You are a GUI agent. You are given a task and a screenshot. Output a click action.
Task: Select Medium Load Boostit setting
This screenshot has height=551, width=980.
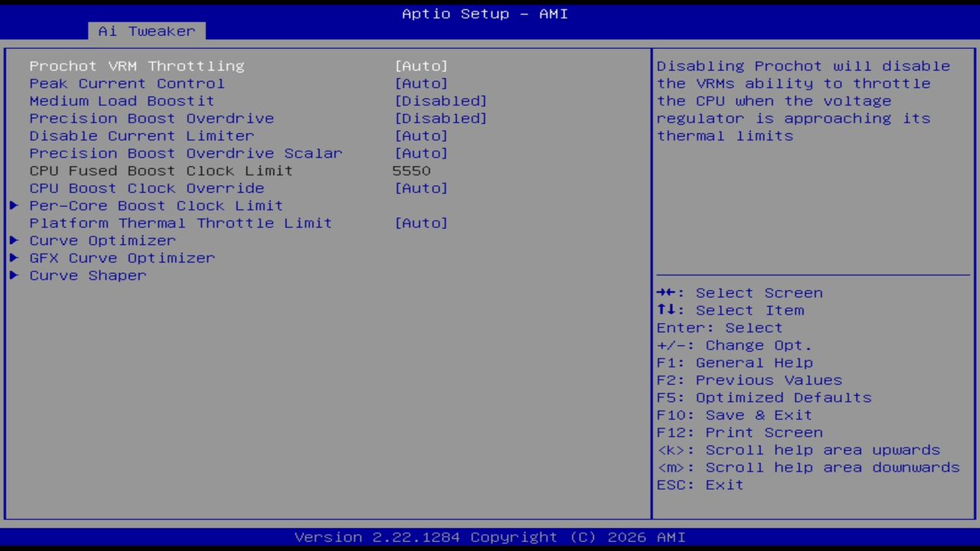pos(122,101)
